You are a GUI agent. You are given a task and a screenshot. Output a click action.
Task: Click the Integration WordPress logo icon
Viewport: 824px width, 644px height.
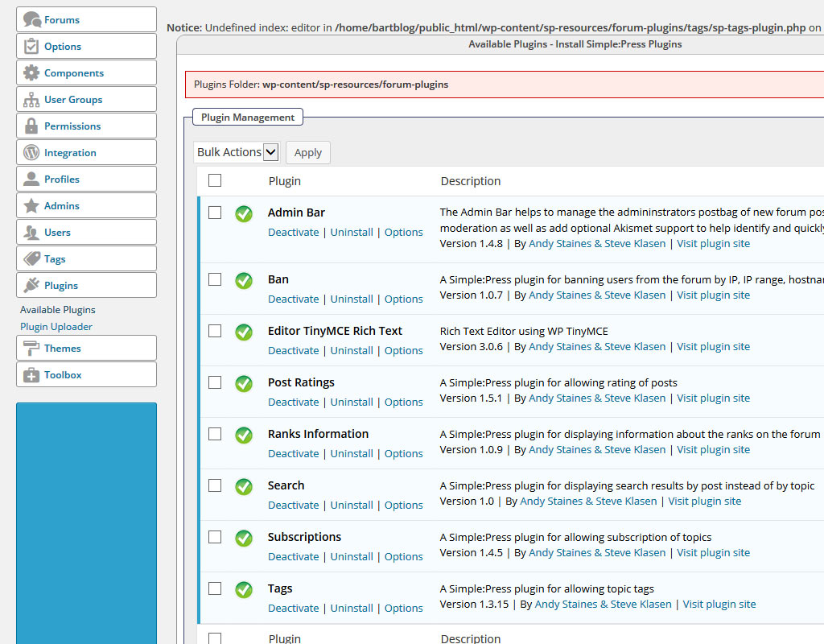(x=31, y=152)
